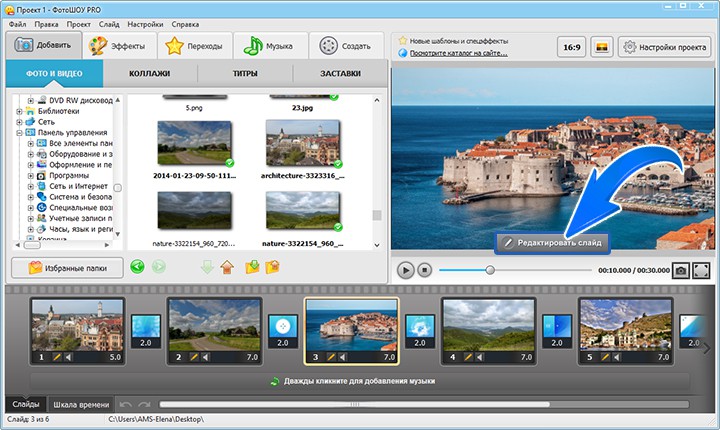Click the preview playback position slider handle

(x=490, y=270)
